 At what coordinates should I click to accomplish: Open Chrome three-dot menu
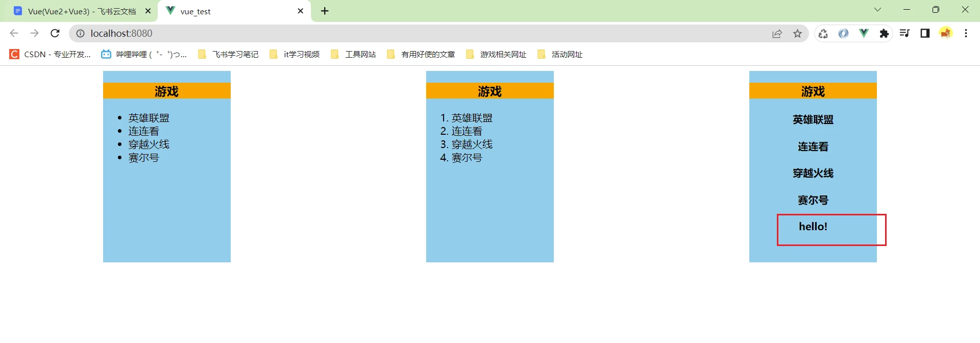pyautogui.click(x=966, y=34)
